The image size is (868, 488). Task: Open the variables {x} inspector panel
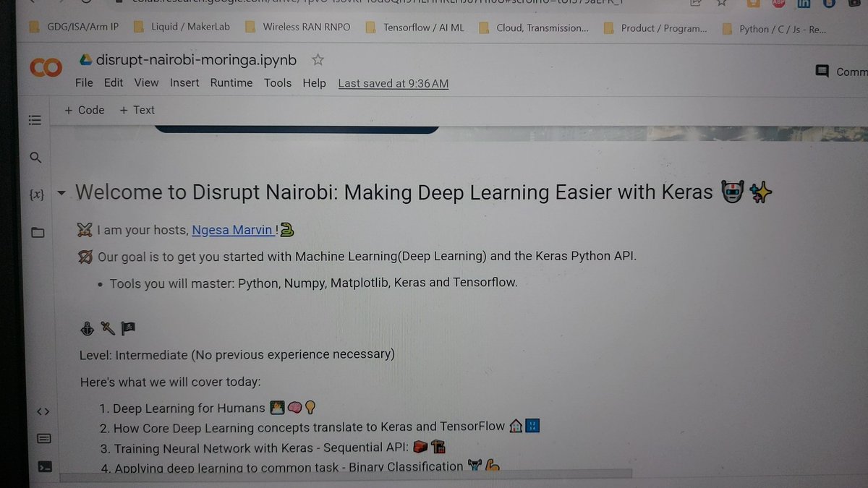coord(37,194)
